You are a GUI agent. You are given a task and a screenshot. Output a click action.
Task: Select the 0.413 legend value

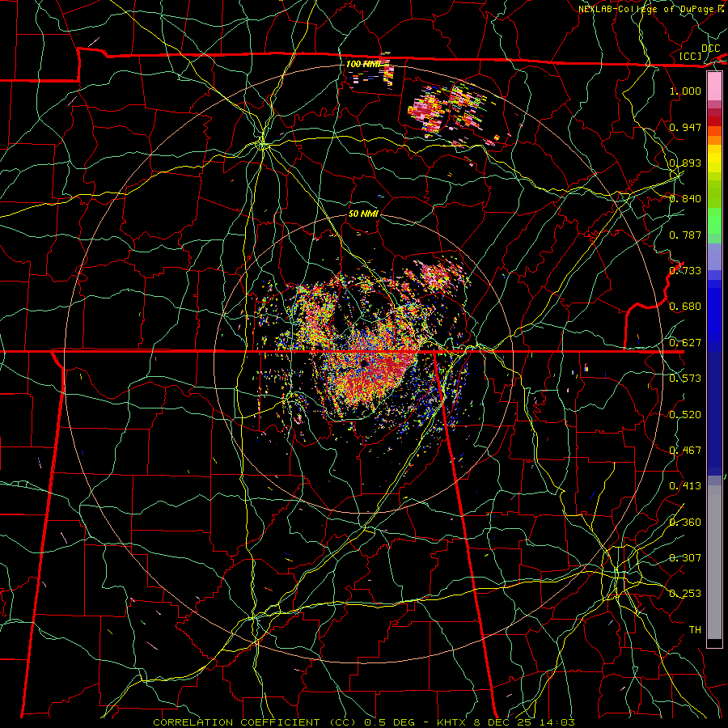tap(685, 486)
